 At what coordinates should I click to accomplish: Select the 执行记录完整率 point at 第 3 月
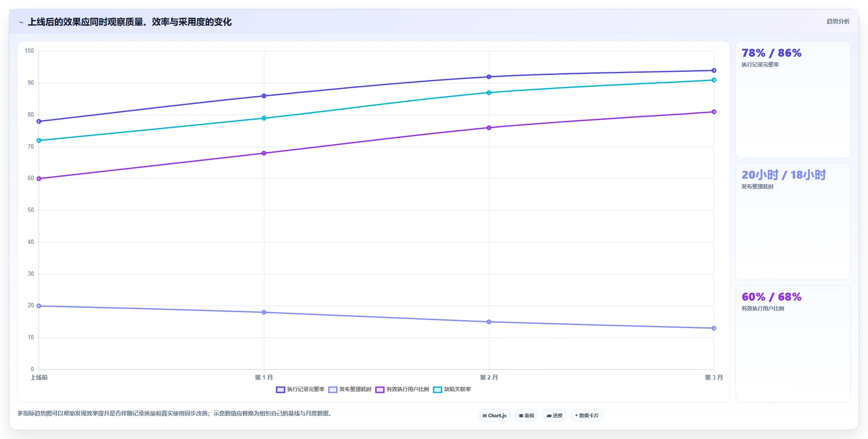(x=714, y=71)
